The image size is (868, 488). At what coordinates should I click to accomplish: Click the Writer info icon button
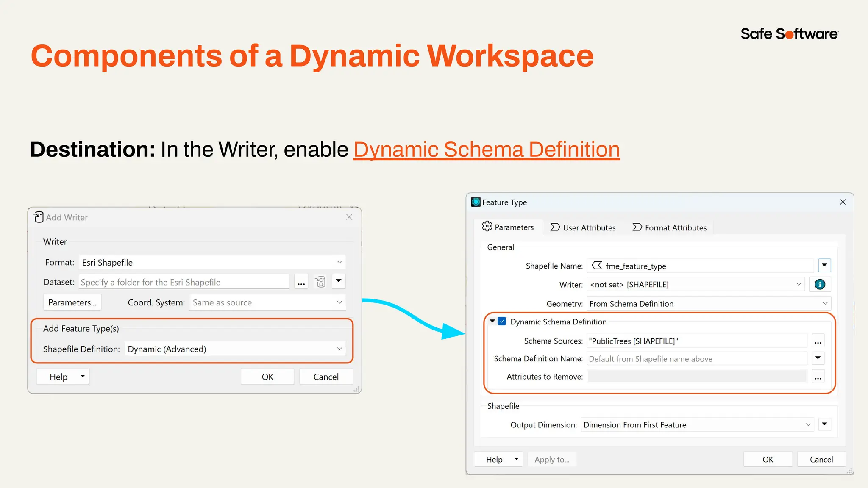point(820,284)
